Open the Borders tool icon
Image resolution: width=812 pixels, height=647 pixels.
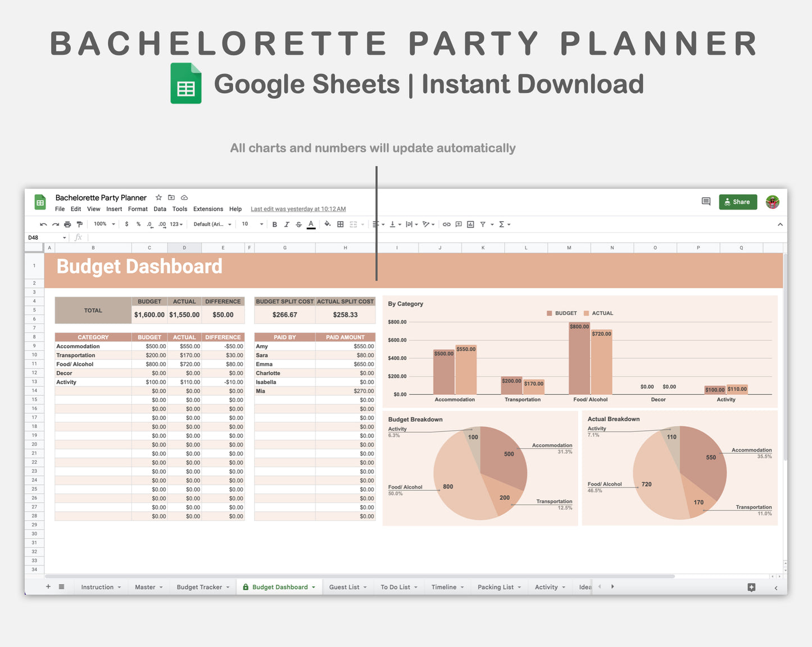tap(340, 224)
